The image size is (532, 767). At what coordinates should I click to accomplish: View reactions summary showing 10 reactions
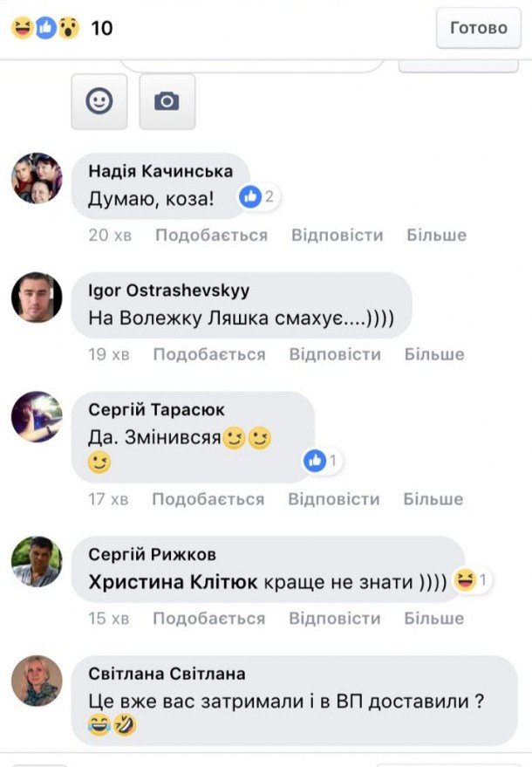pos(62,28)
